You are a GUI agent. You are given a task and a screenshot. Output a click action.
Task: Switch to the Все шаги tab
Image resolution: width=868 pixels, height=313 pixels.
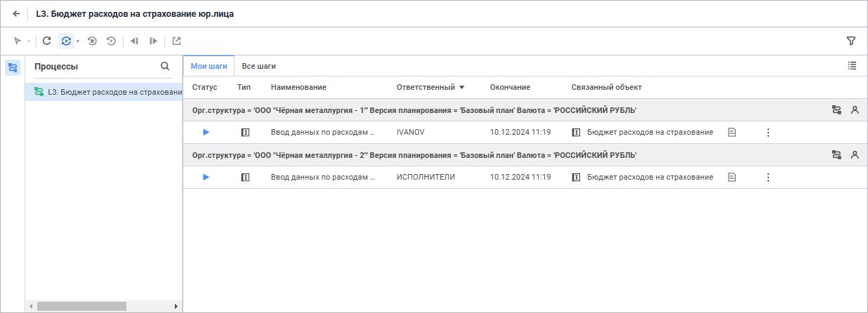(258, 66)
